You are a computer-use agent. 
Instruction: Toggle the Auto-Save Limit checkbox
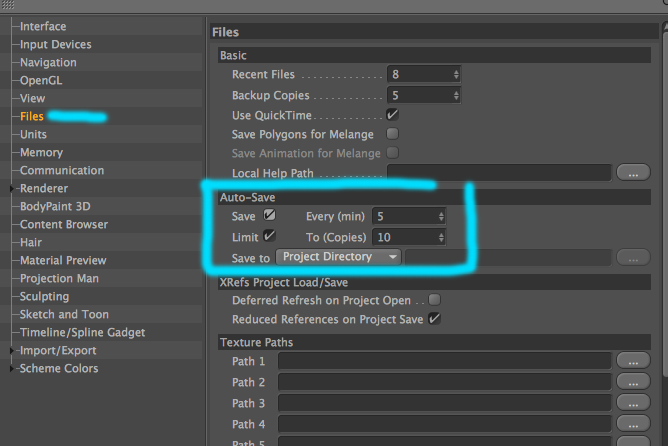[x=269, y=236]
